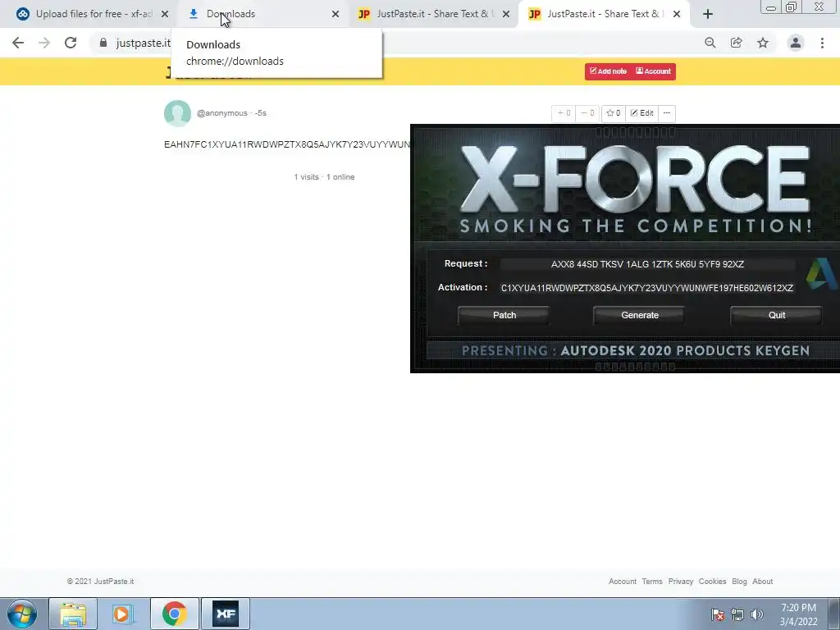
Task: Click the © 2021 JustPaste.it footer text
Action: click(x=100, y=582)
